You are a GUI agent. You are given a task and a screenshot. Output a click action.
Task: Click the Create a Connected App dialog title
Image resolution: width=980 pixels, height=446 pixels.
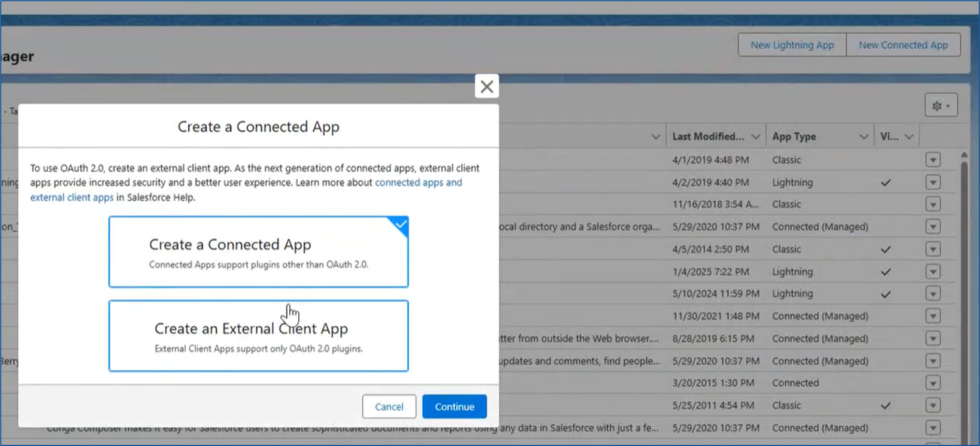pyautogui.click(x=258, y=127)
